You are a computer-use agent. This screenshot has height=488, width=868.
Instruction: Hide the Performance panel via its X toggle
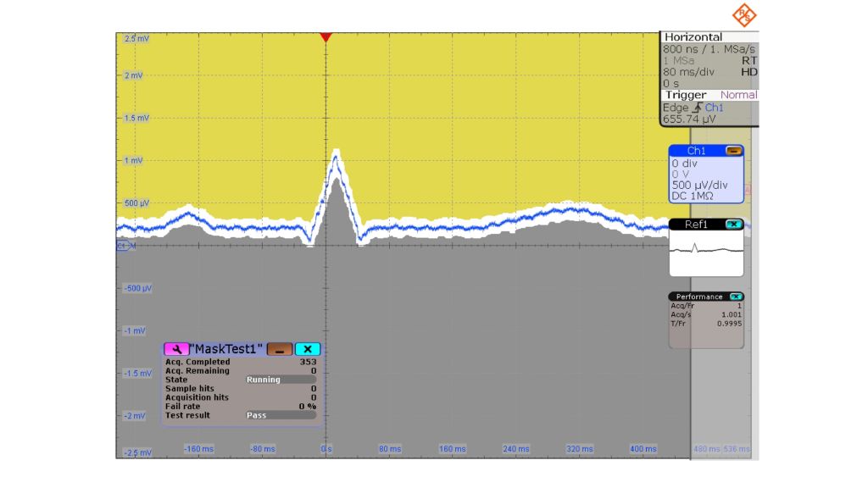pos(736,296)
